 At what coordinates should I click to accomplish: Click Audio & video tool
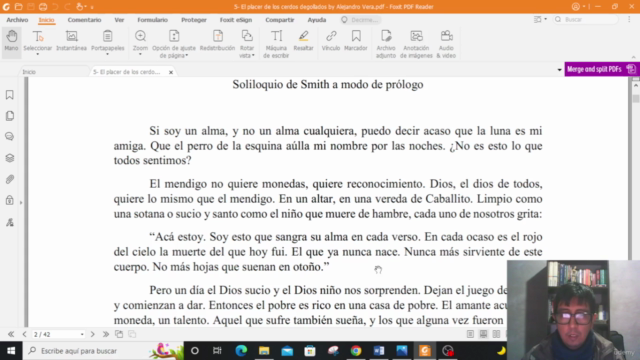tap(446, 44)
